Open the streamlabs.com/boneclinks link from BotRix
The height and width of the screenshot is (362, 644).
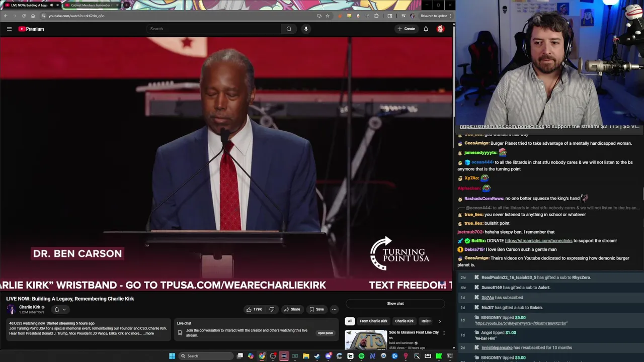coord(538,241)
